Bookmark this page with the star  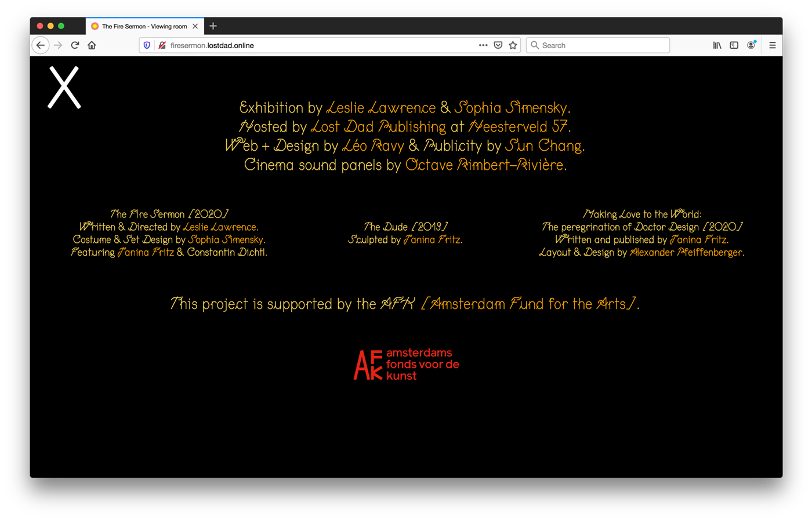513,45
